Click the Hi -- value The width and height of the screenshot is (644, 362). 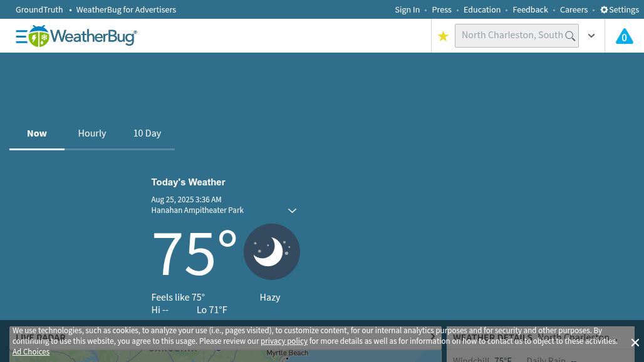pos(160,310)
